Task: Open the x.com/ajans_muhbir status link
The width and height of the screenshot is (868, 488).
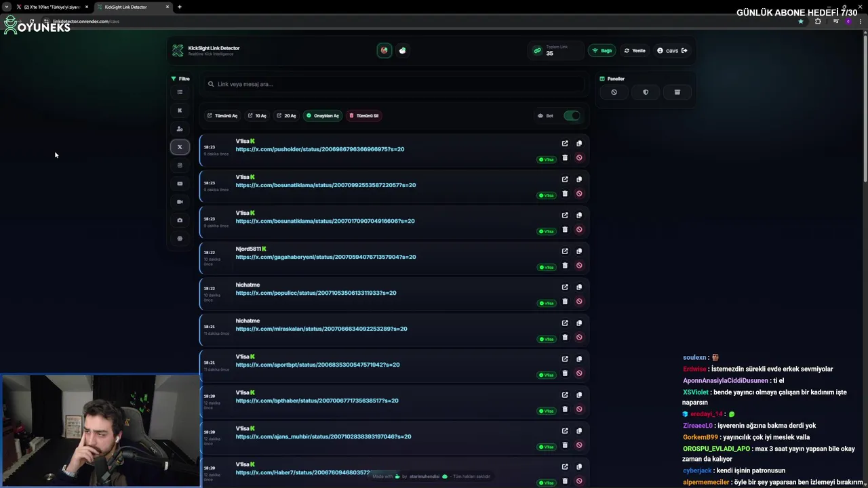Action: [x=323, y=436]
